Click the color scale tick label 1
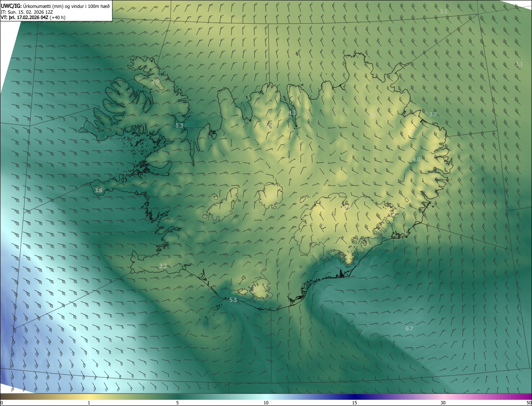 [x=89, y=403]
